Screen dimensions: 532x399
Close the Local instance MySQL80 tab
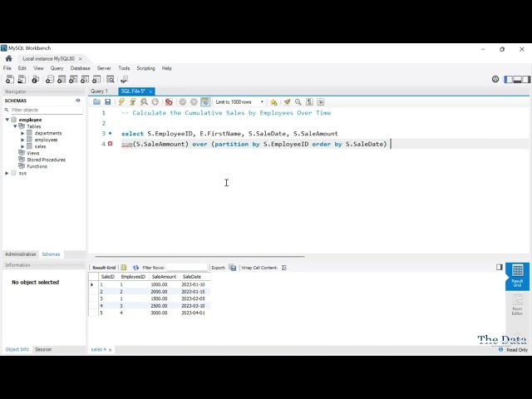(80, 59)
